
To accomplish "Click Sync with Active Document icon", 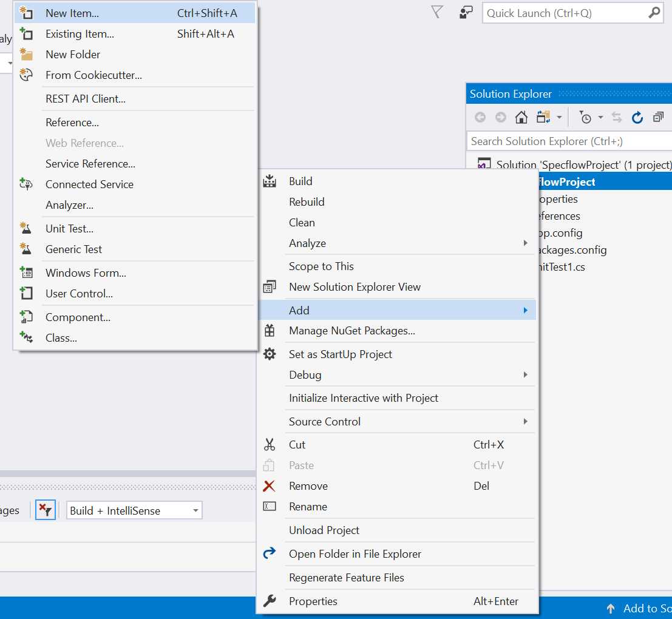I will click(616, 117).
